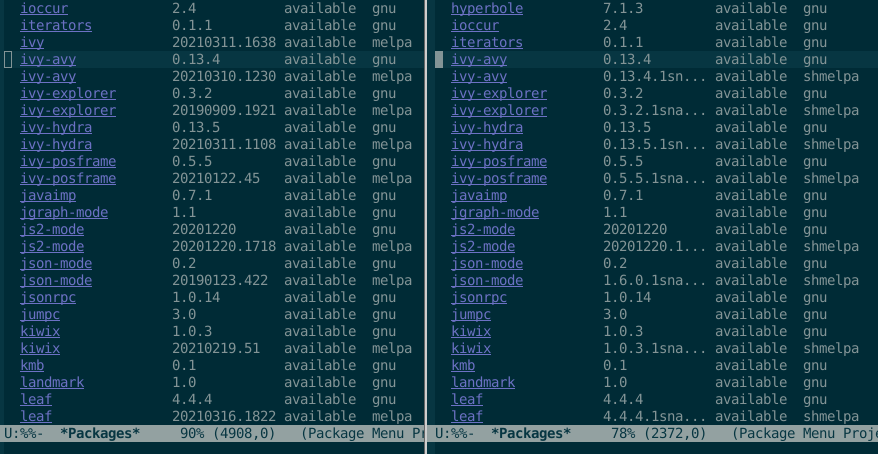Open the hyperbole package link
This screenshot has height=454, width=878.
pyautogui.click(x=487, y=8)
